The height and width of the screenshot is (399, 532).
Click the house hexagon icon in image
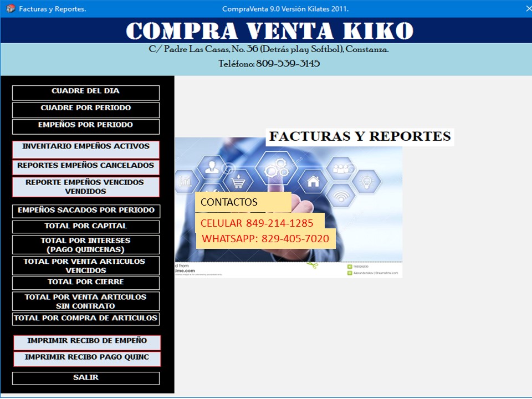(313, 181)
